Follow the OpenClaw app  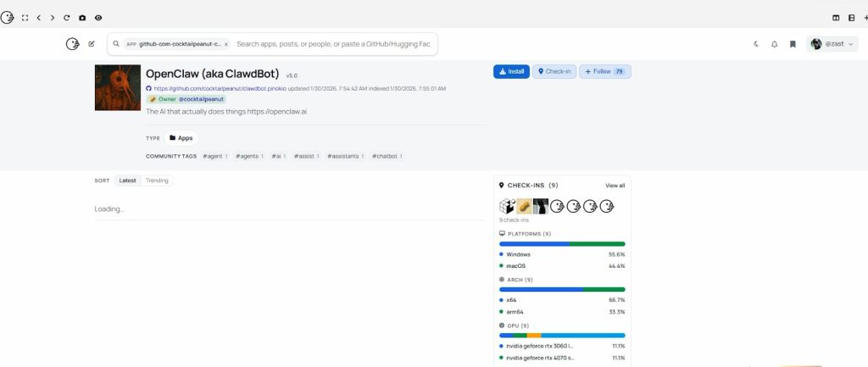(605, 71)
